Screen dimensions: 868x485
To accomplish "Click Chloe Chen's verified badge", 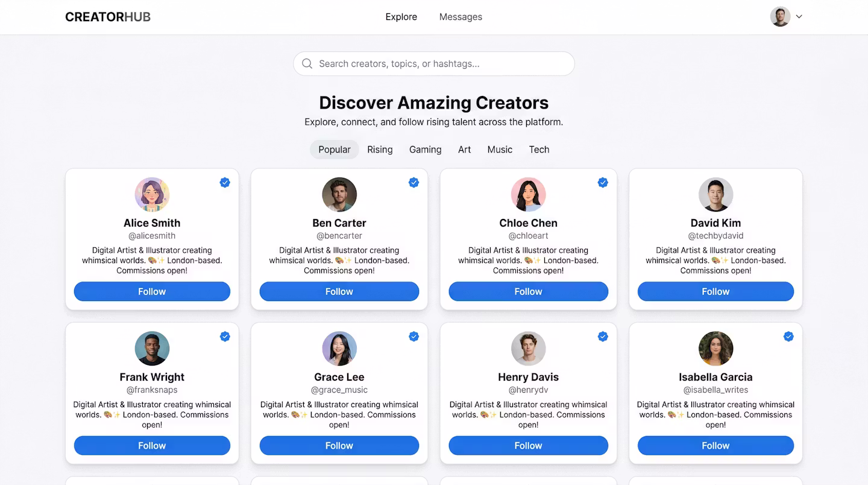I will coord(603,182).
